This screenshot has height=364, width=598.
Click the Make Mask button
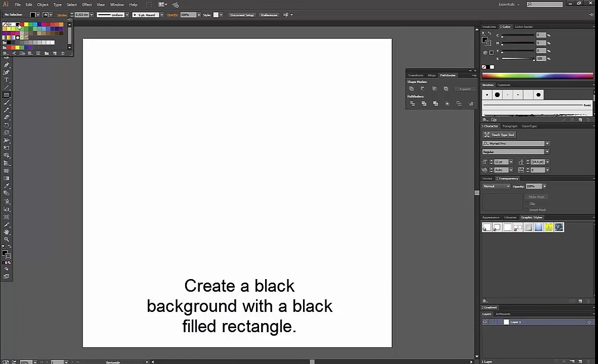537,197
